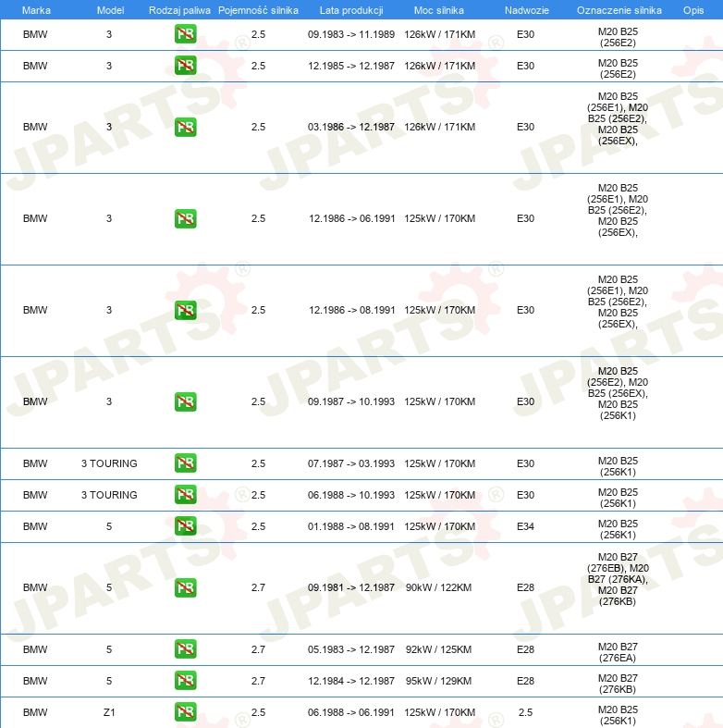Click petrol icon in 07.1987 -> 03.1993 row
The image size is (723, 728).
coord(185,463)
